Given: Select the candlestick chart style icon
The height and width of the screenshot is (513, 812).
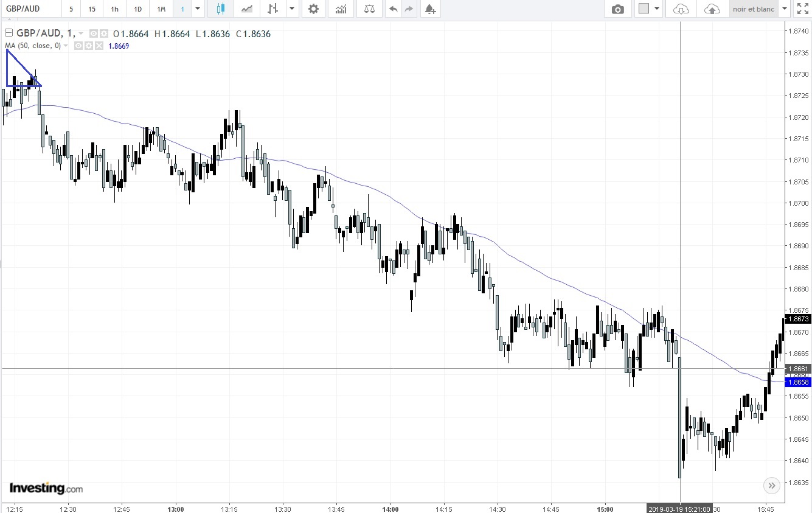Looking at the screenshot, I should tap(220, 9).
